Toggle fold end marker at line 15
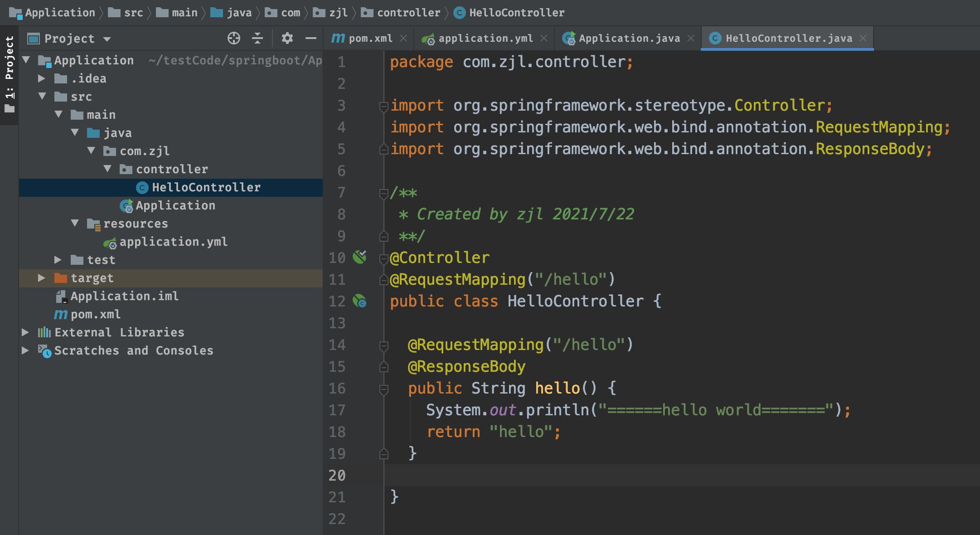The height and width of the screenshot is (535, 980). pyautogui.click(x=383, y=366)
